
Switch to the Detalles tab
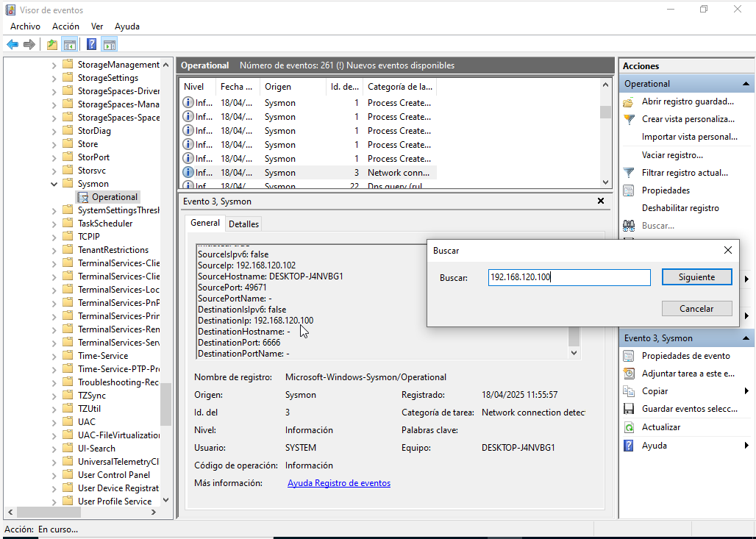pos(243,224)
